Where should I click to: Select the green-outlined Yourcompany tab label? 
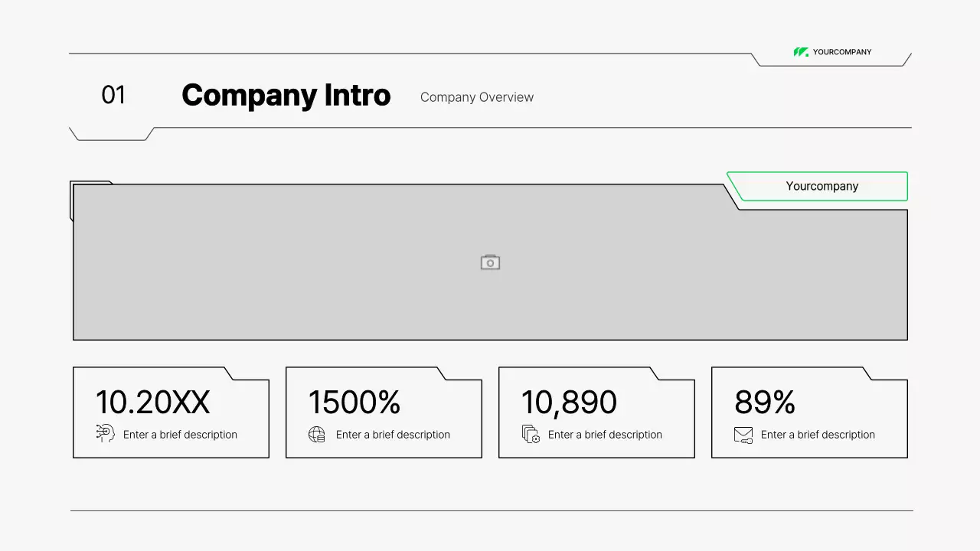coord(822,186)
